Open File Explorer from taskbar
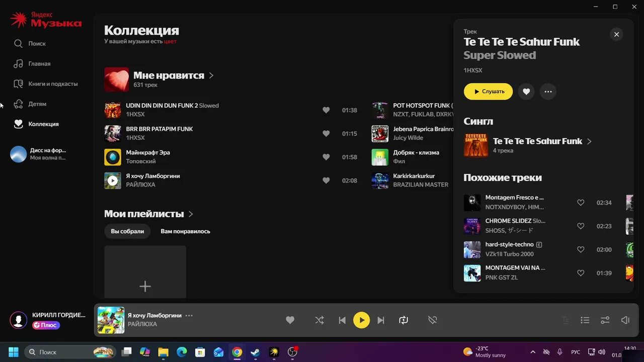 (x=163, y=352)
